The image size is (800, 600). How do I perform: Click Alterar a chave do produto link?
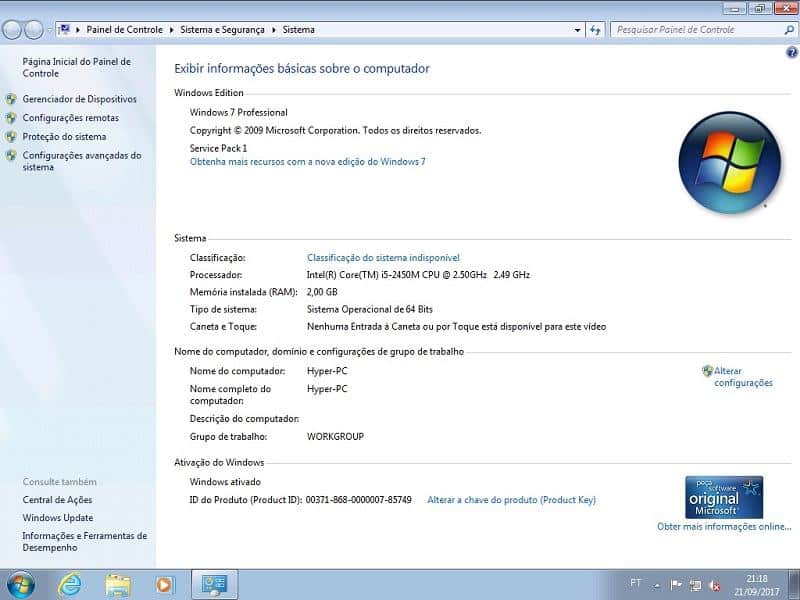pyautogui.click(x=511, y=500)
